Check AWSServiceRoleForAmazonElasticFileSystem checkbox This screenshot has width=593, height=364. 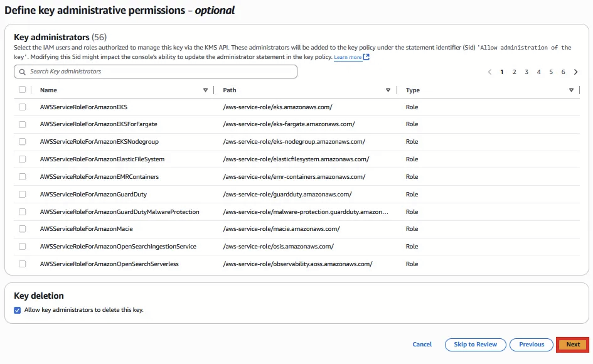tap(23, 159)
